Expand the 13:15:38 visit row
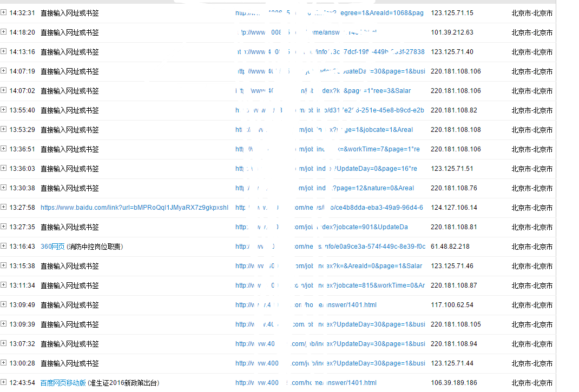This screenshot has width=579, height=392. [3, 266]
